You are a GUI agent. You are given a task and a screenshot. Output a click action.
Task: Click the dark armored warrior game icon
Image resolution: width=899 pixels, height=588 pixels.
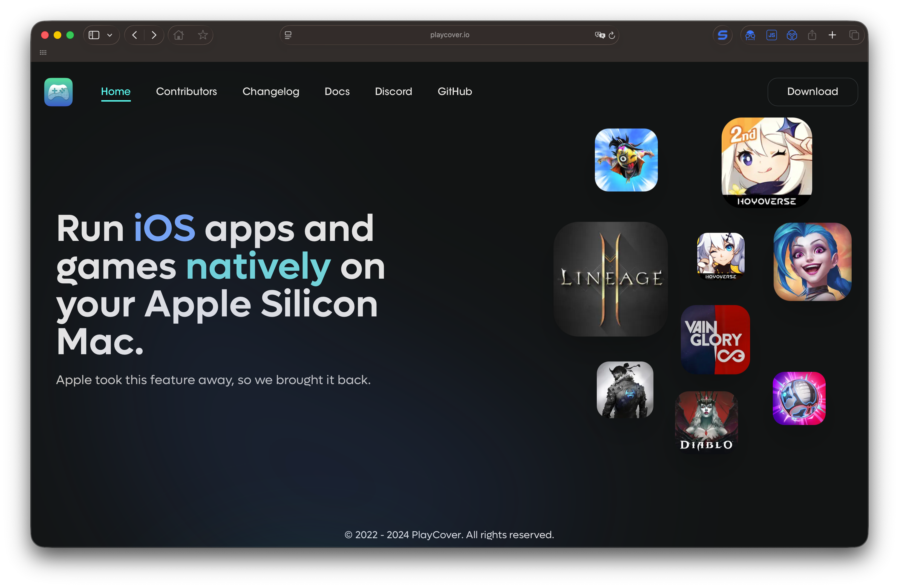click(x=625, y=390)
